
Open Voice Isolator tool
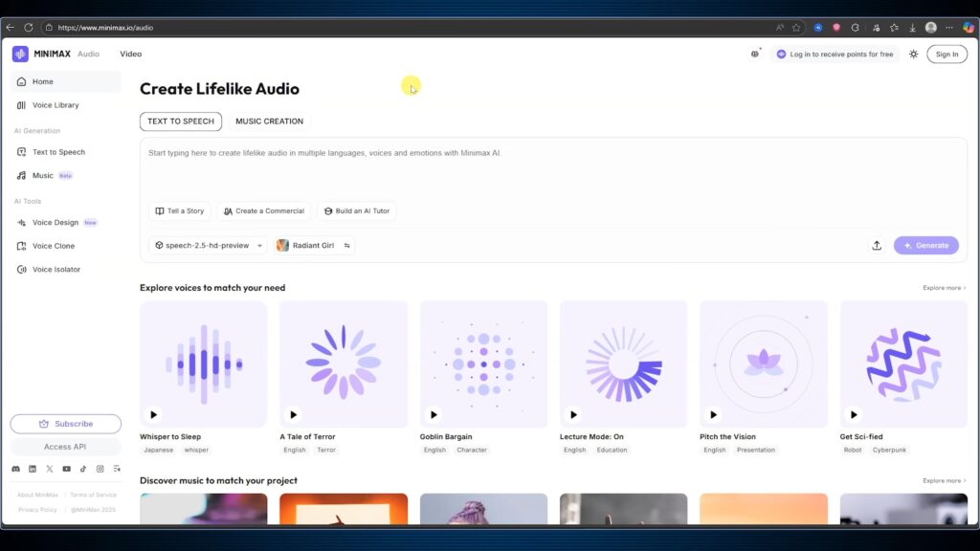pos(66,269)
